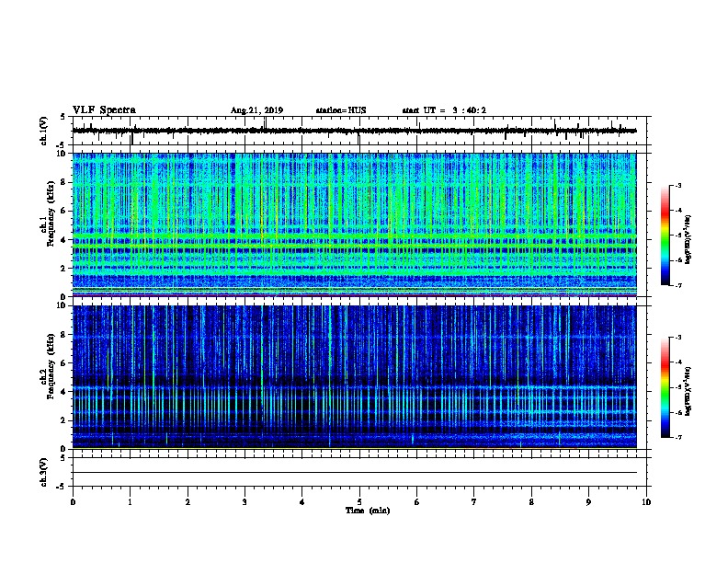Click the "VLF Spectra" plot title
Viewport: 728px width, 563px height.
(104, 110)
